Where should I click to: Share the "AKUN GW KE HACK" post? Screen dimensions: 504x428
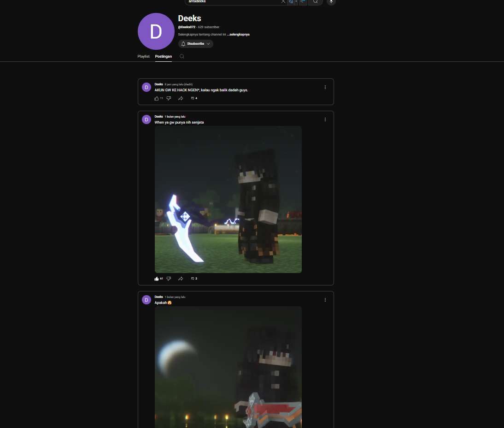pos(181,99)
